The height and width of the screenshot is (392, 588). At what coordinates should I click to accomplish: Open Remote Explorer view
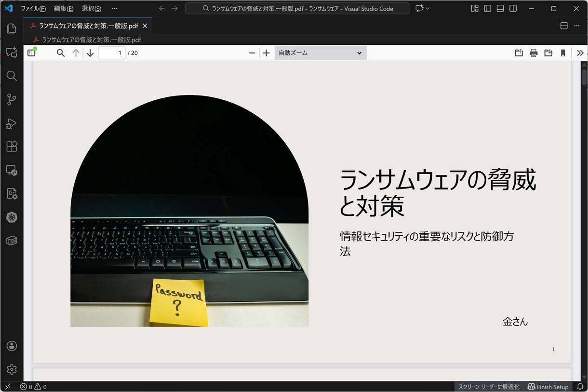tap(12, 170)
